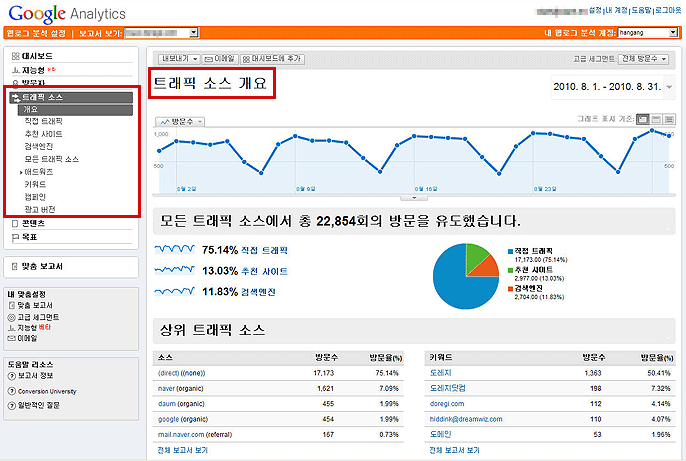Click the 내 계정 link

click(x=617, y=10)
